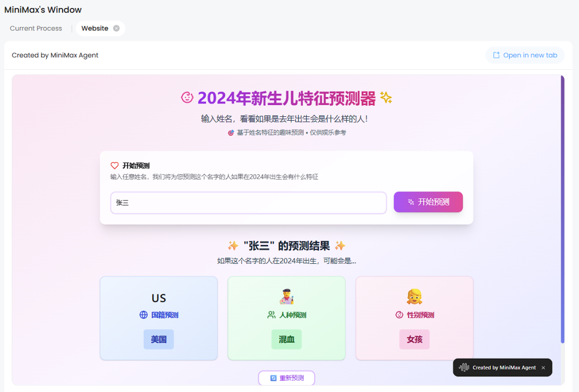
Task: Click the refresh icon in 重新预测 button
Action: (273, 378)
